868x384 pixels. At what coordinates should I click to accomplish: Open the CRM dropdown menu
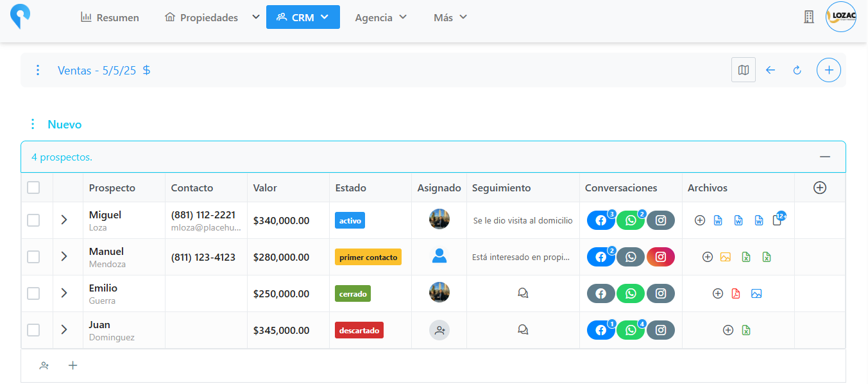(x=303, y=17)
